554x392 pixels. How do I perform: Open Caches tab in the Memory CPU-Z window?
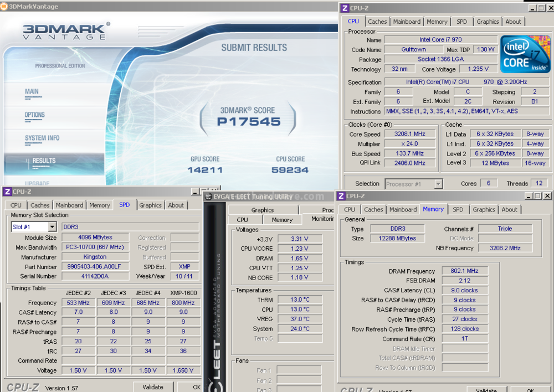point(373,209)
